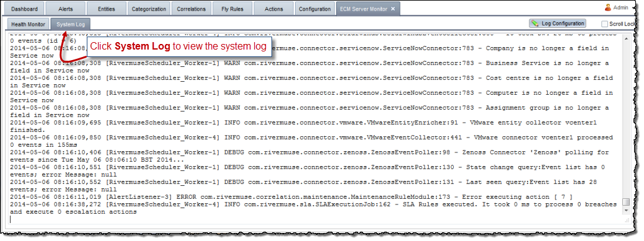Click the empty last line of the log area
The width and height of the screenshot is (644, 241).
tap(315, 219)
